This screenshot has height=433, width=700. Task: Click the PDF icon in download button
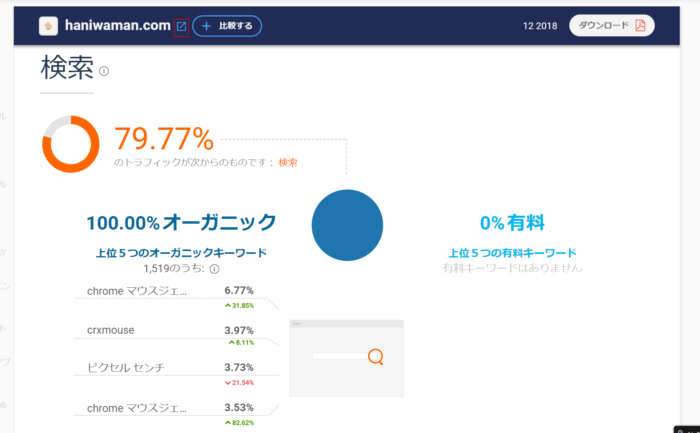(x=640, y=26)
